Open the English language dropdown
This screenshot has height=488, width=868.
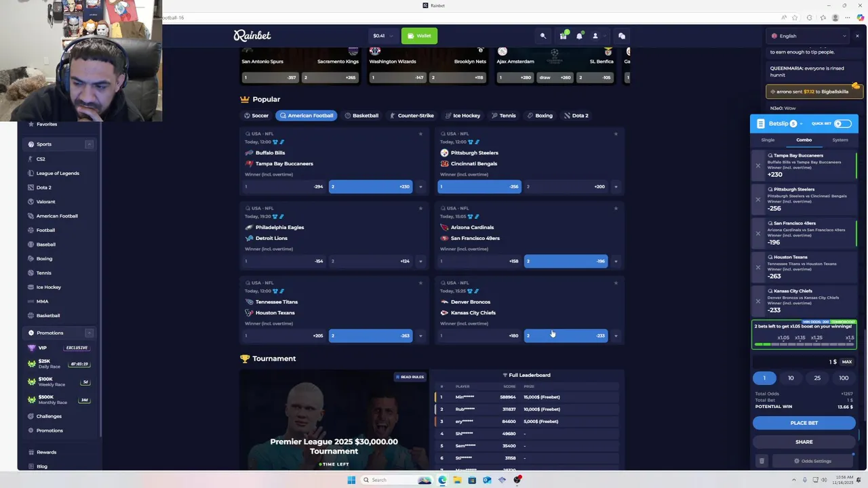808,36
